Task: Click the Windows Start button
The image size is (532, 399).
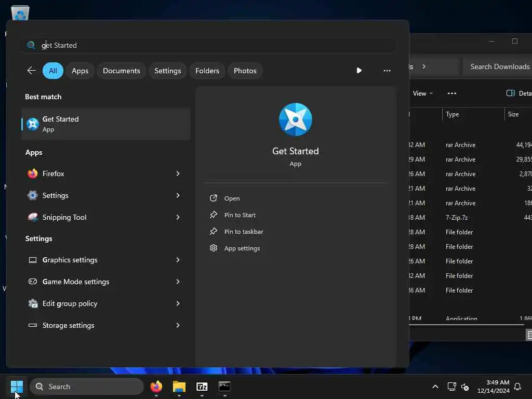Action: tap(17, 387)
